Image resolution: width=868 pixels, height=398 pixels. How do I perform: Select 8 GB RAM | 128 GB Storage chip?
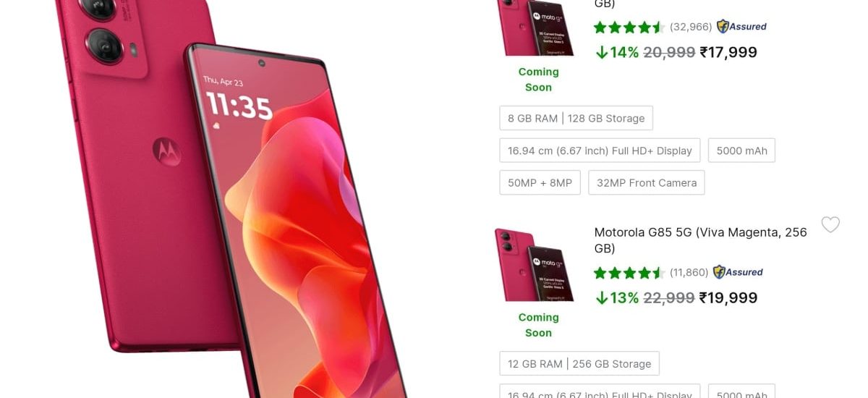pos(576,118)
